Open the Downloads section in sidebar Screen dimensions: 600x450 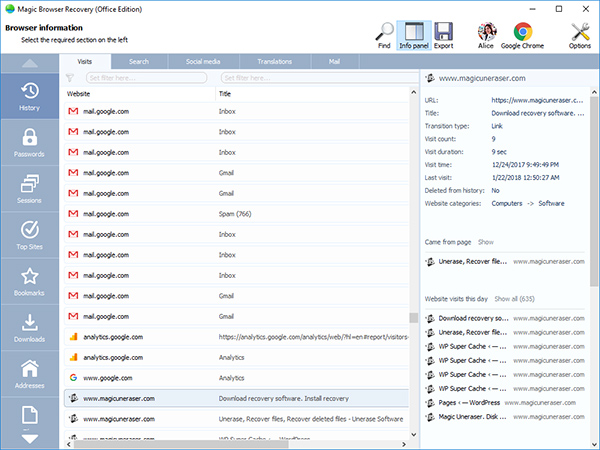click(x=29, y=328)
